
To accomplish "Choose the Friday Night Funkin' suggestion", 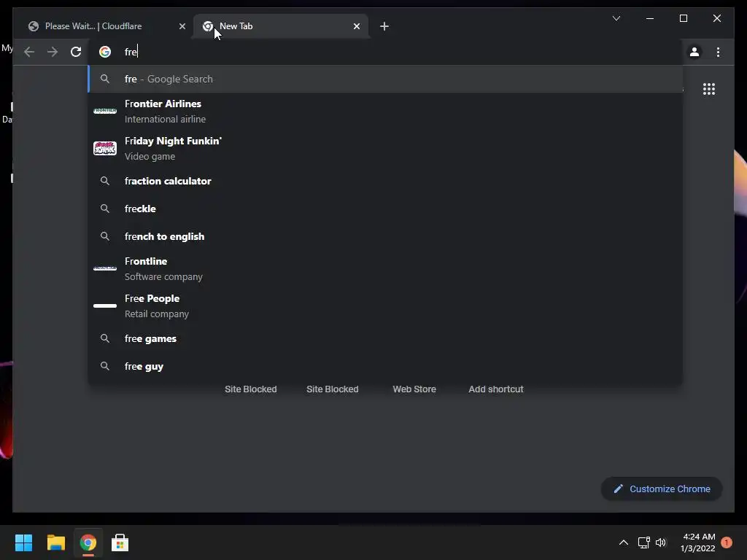I will [385, 149].
